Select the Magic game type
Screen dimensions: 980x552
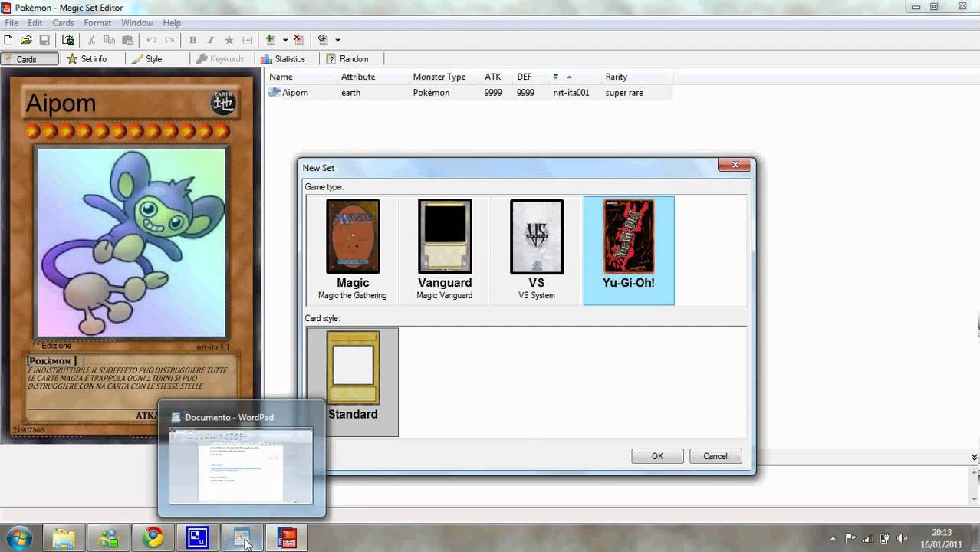353,251
